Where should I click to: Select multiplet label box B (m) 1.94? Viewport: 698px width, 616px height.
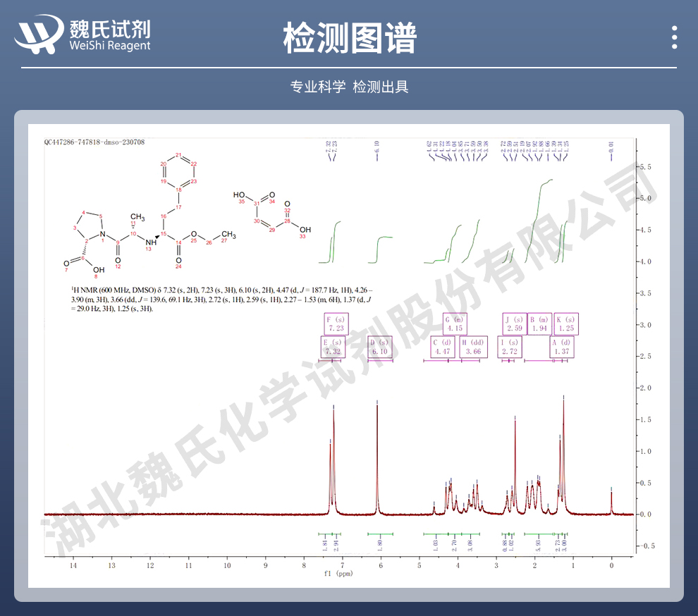coord(539,324)
